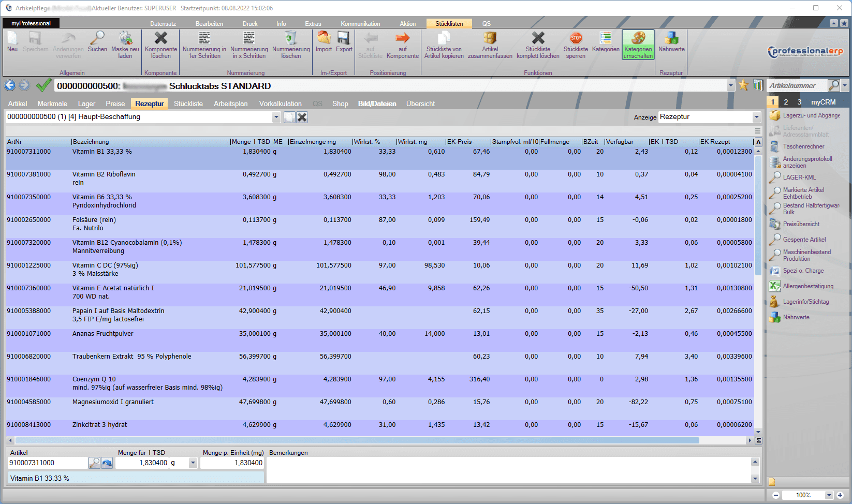Click the Artikel number input field
This screenshot has height=504, width=852.
48,463
